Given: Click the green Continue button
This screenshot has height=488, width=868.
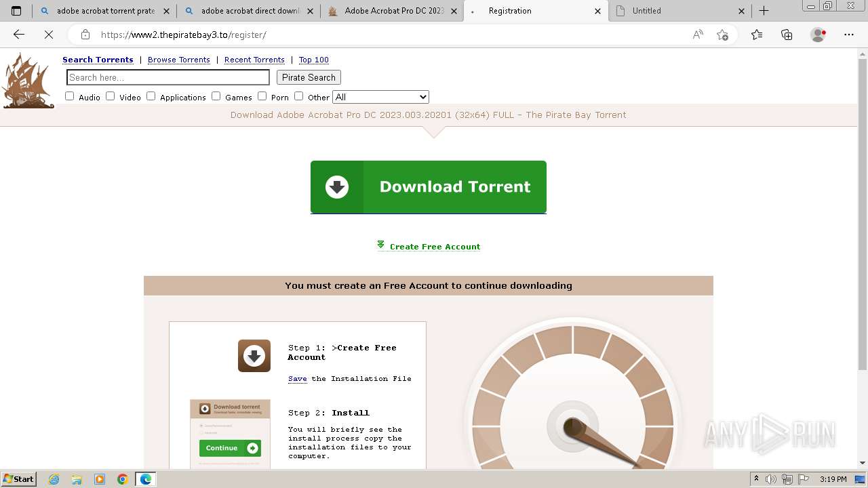Looking at the screenshot, I should pyautogui.click(x=230, y=448).
